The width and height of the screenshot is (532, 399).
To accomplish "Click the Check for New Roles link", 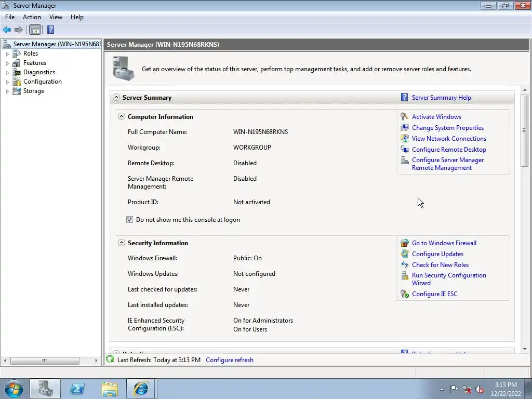I will [440, 264].
